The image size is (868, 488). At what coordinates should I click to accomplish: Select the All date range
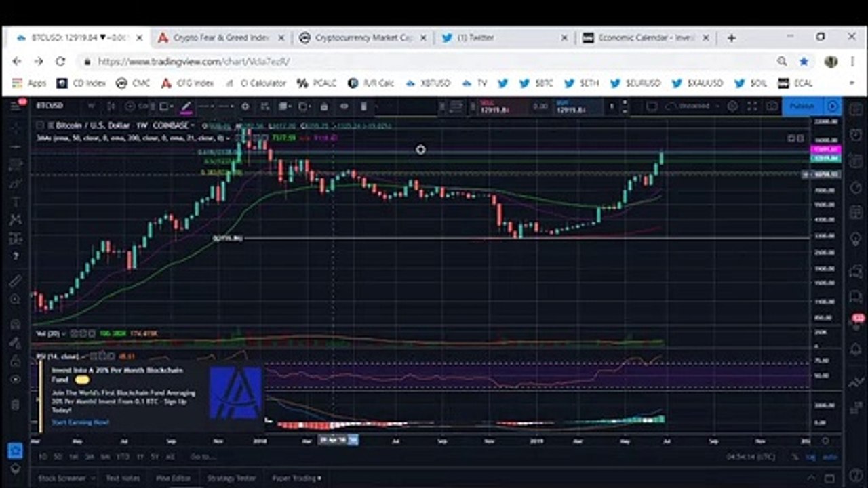click(170, 457)
